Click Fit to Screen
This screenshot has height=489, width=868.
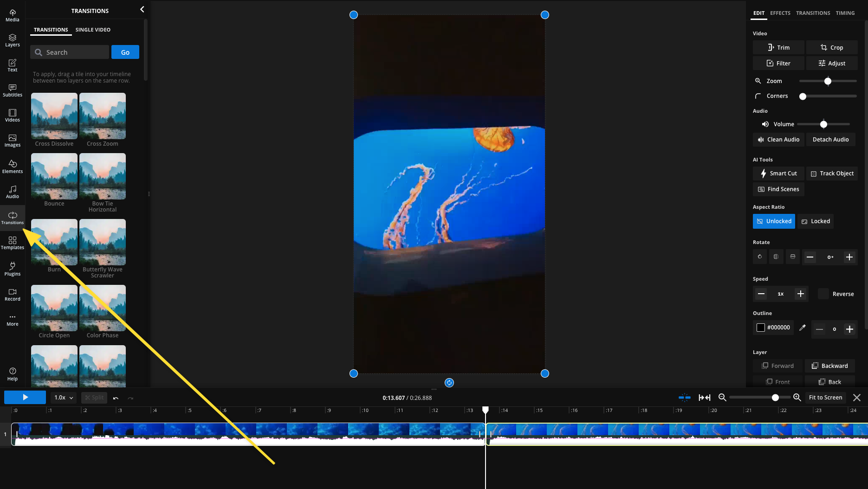coord(825,398)
